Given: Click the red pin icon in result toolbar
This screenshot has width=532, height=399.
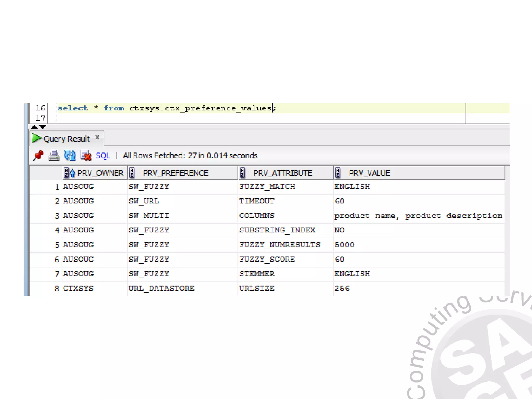Looking at the screenshot, I should pyautogui.click(x=38, y=155).
